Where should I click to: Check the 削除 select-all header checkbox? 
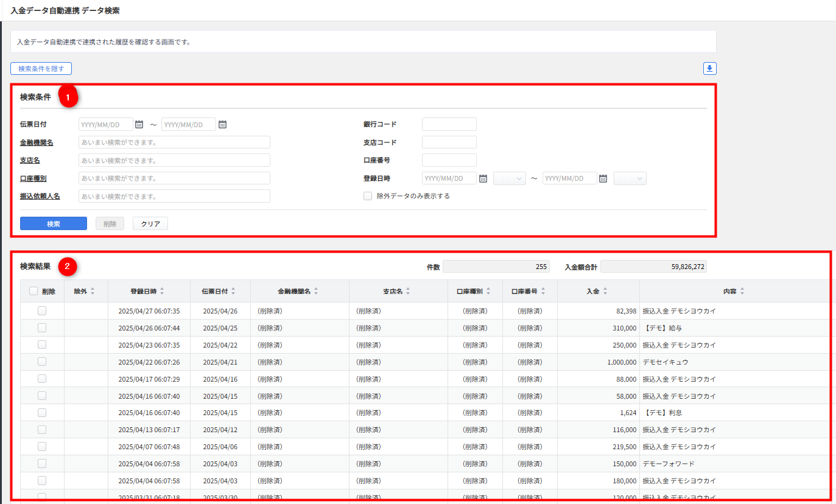33,292
